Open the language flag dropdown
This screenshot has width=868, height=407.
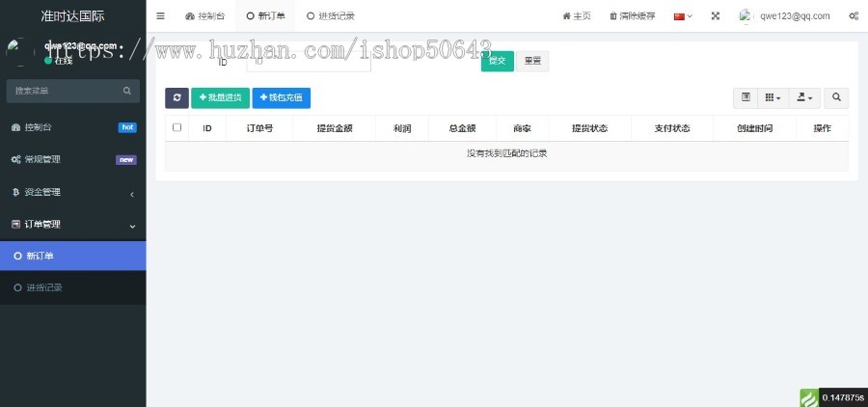coord(683,16)
